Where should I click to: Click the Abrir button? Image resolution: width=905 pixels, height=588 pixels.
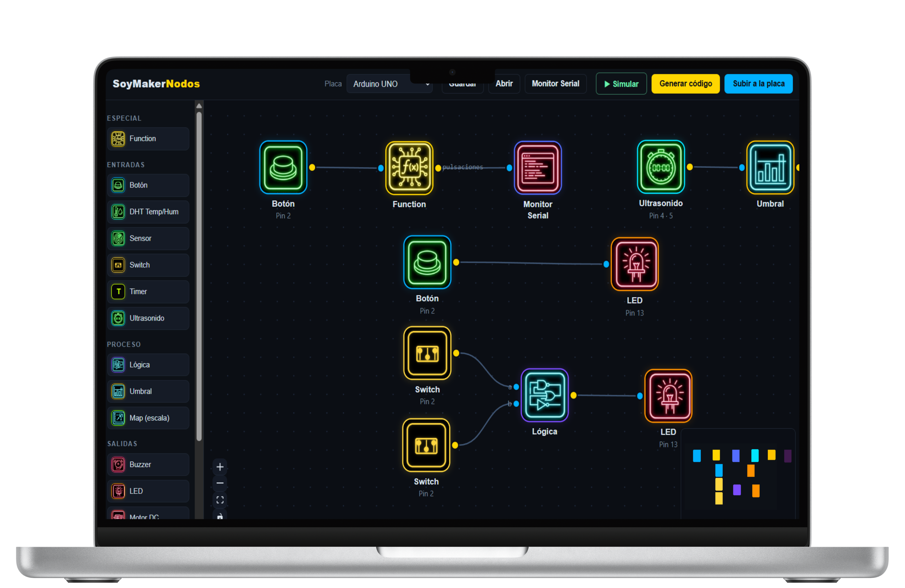504,84
